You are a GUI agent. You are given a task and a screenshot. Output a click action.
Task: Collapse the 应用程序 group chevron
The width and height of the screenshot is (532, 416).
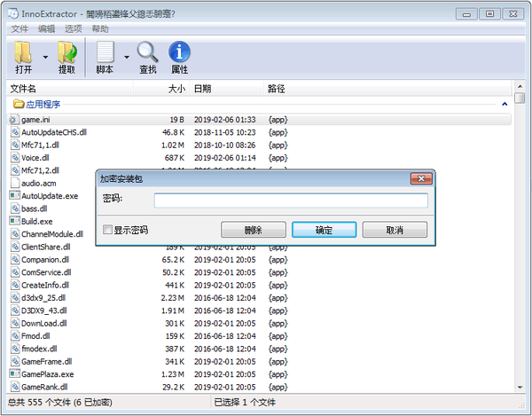pos(505,104)
